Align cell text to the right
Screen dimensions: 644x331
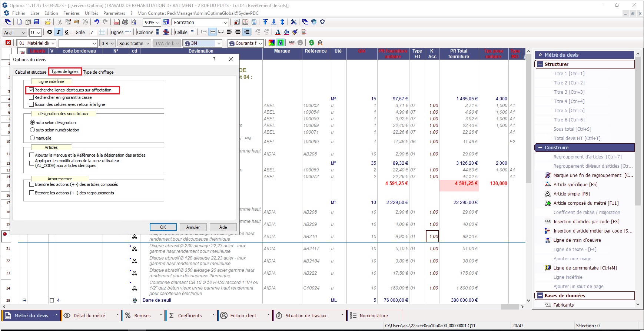(246, 32)
